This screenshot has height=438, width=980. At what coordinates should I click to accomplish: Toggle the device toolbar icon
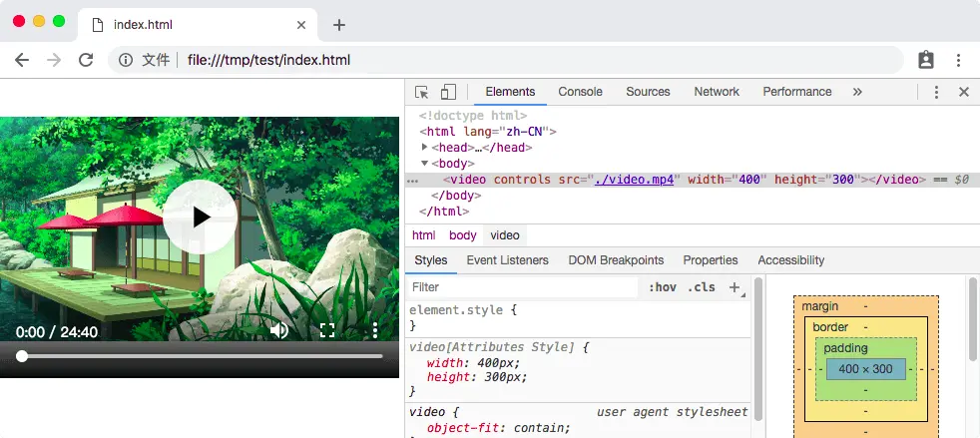[448, 92]
